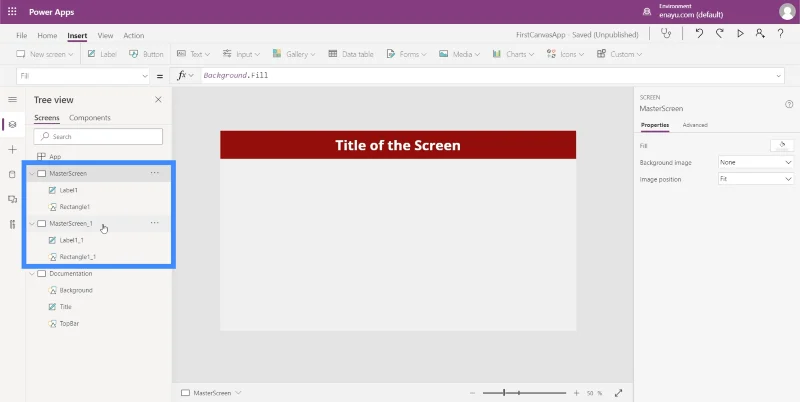Open more options for MasterScreen_1
The image size is (800, 402).
click(155, 223)
